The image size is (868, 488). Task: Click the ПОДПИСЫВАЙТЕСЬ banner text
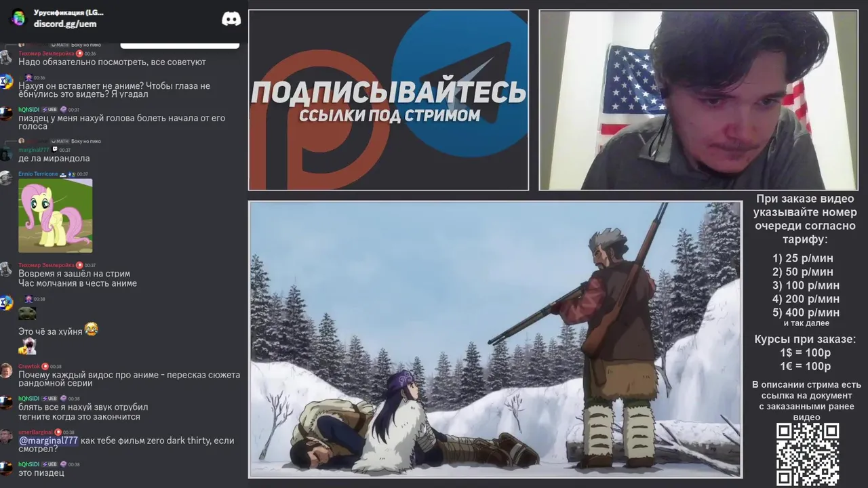coord(389,92)
